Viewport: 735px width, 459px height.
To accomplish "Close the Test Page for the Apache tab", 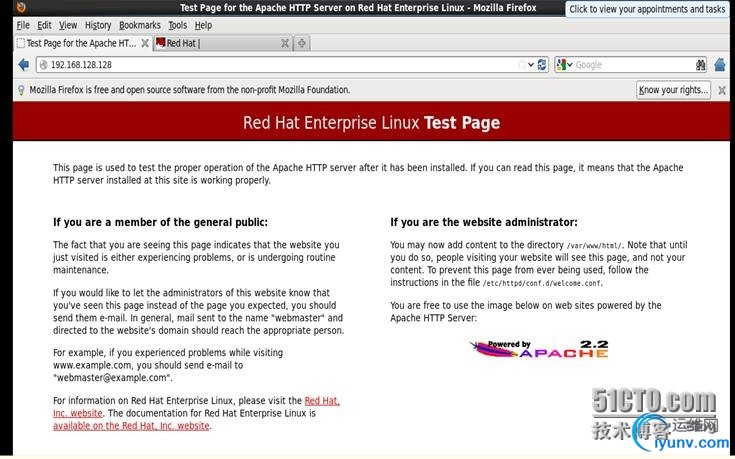I will click(145, 43).
